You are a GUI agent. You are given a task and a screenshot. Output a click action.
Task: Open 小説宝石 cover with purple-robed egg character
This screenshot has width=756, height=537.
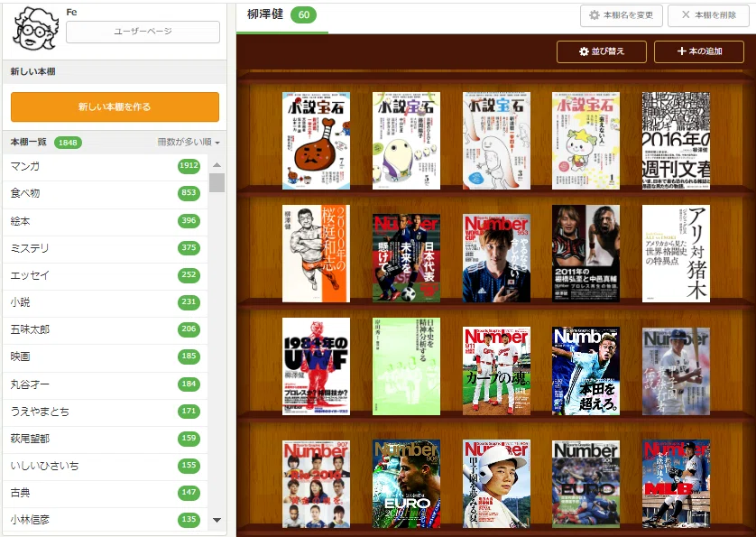coord(406,141)
